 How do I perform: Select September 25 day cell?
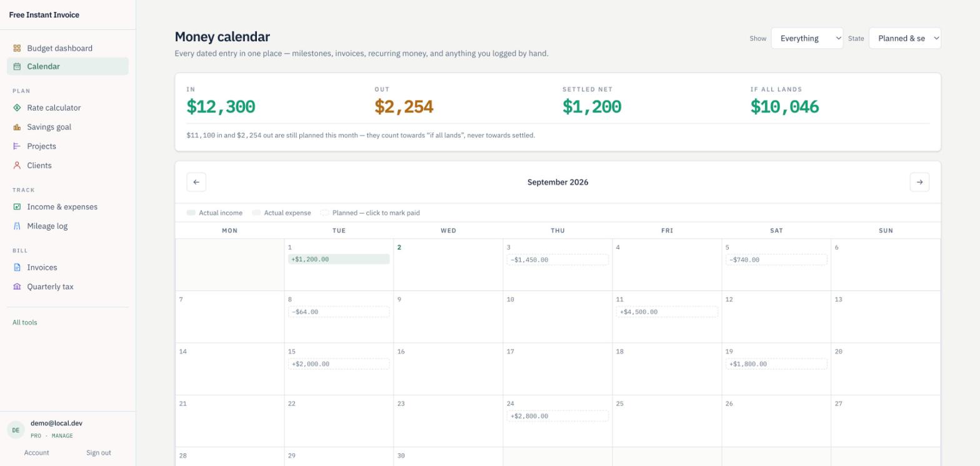667,421
